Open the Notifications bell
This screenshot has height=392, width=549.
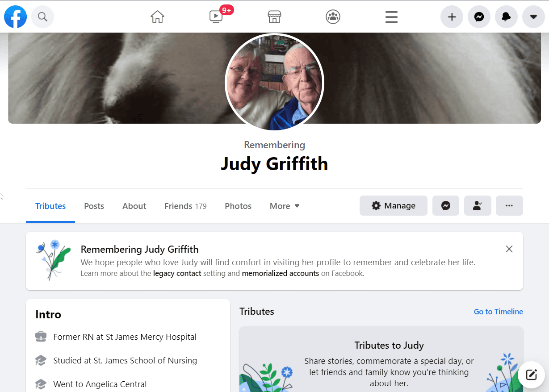(x=506, y=17)
